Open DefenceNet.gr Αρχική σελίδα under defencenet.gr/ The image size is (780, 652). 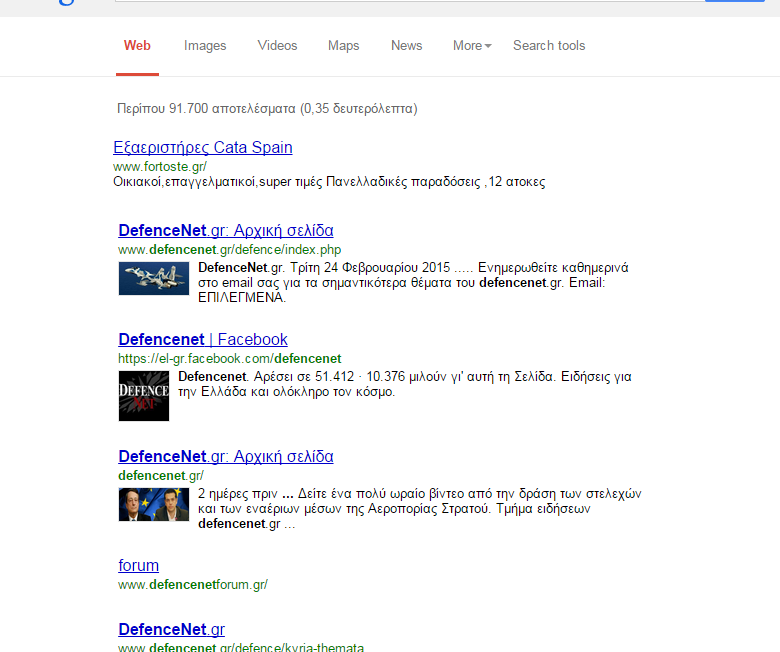tap(226, 457)
